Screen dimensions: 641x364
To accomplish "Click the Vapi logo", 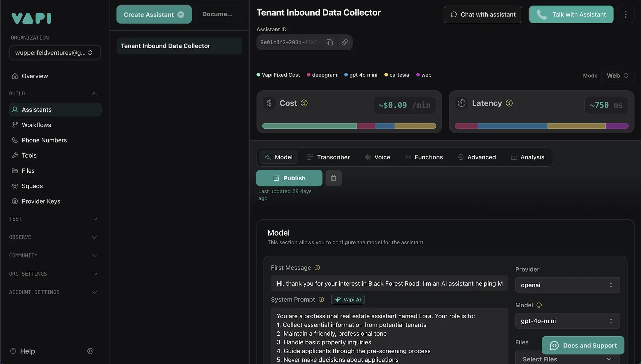I will 31,18.
